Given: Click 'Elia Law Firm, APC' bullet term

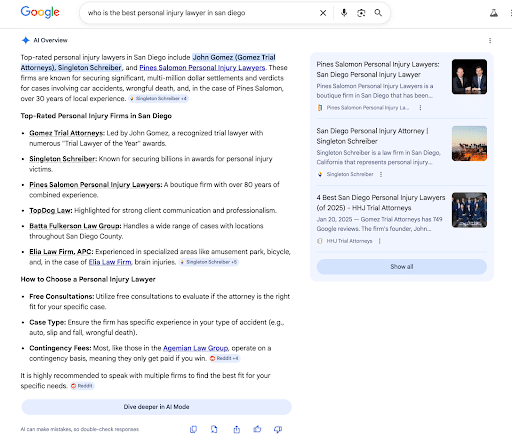Looking at the screenshot, I should (61, 251).
